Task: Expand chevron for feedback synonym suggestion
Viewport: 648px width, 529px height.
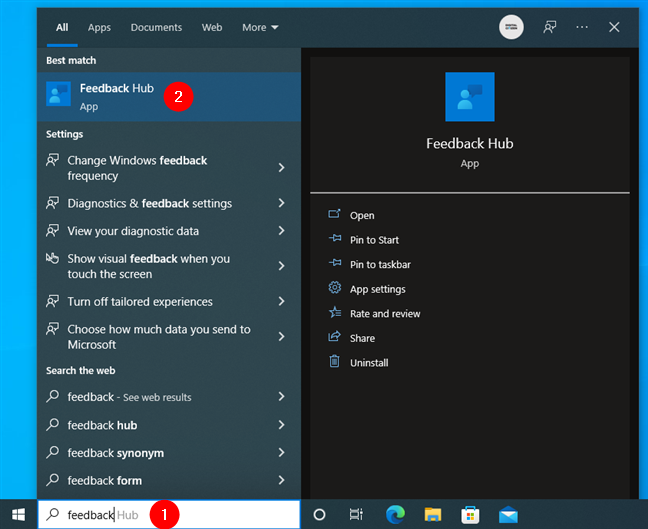Action: (x=281, y=453)
